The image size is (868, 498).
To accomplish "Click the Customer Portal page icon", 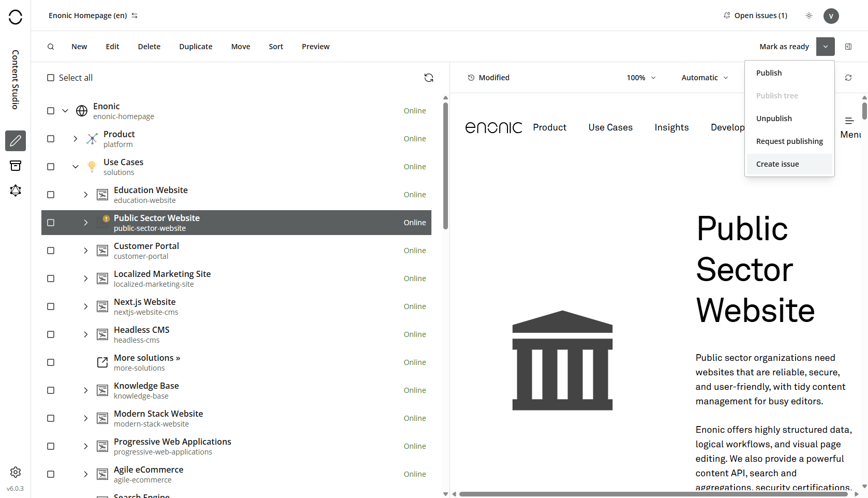I will pyautogui.click(x=102, y=251).
